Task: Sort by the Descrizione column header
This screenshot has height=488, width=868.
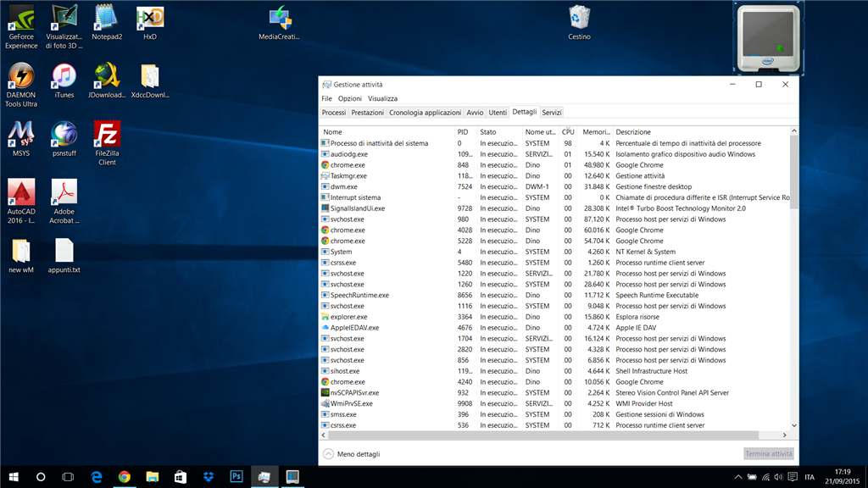Action: click(701, 132)
